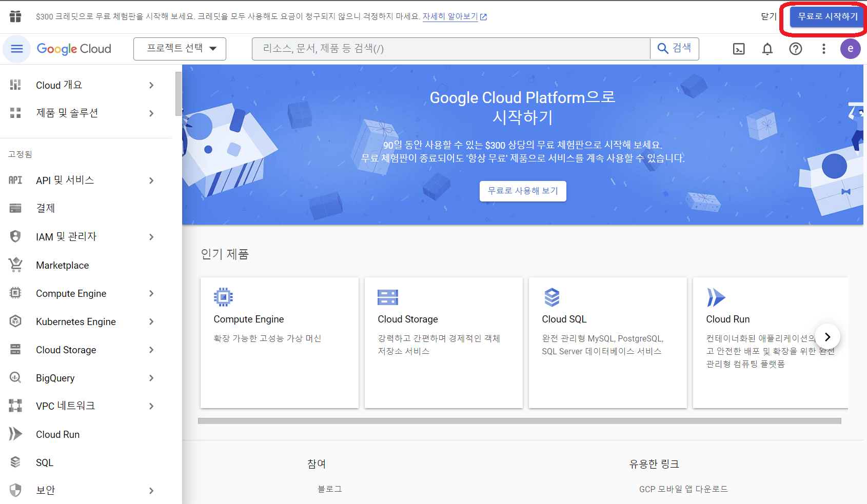
Task: Click the 무료로 시작하기 button
Action: click(827, 17)
